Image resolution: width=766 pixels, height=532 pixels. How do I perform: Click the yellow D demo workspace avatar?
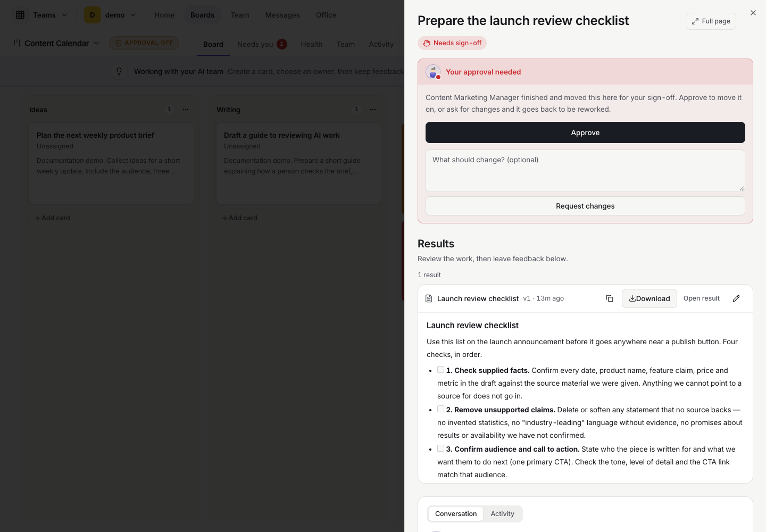click(92, 15)
